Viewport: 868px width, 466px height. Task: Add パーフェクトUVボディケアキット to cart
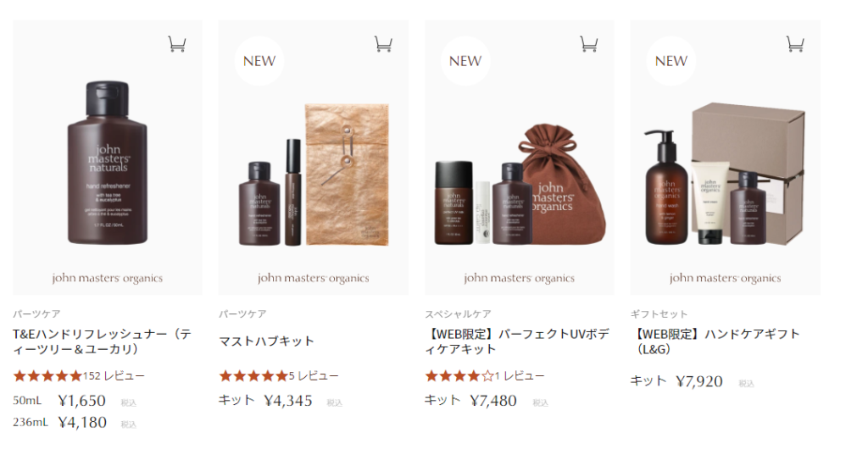(x=589, y=44)
